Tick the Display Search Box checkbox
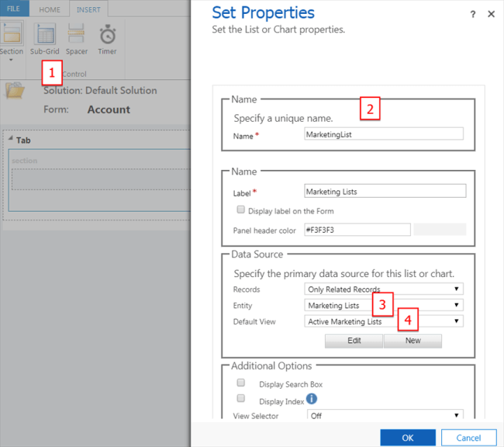Viewport: 504px width, 447px height. click(x=240, y=383)
